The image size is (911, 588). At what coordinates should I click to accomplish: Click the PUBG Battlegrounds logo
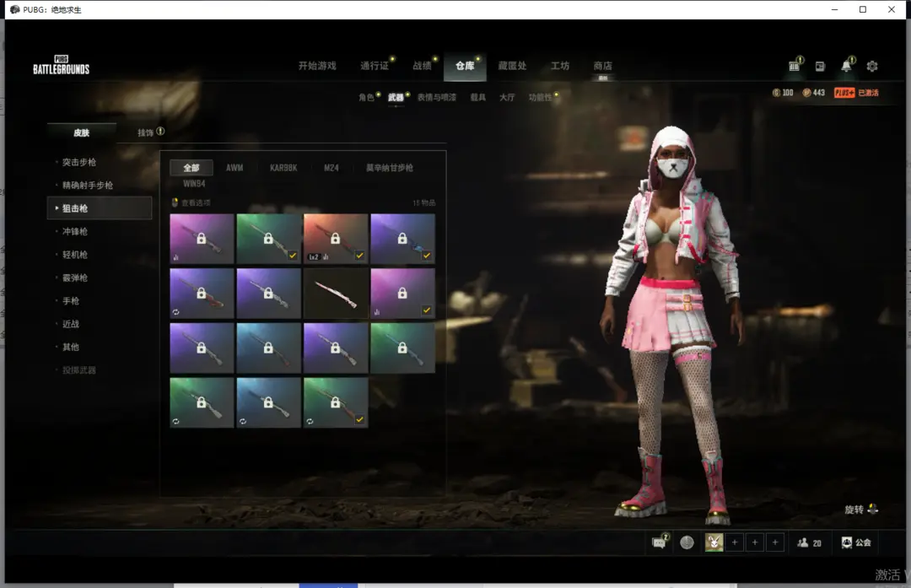click(x=61, y=65)
